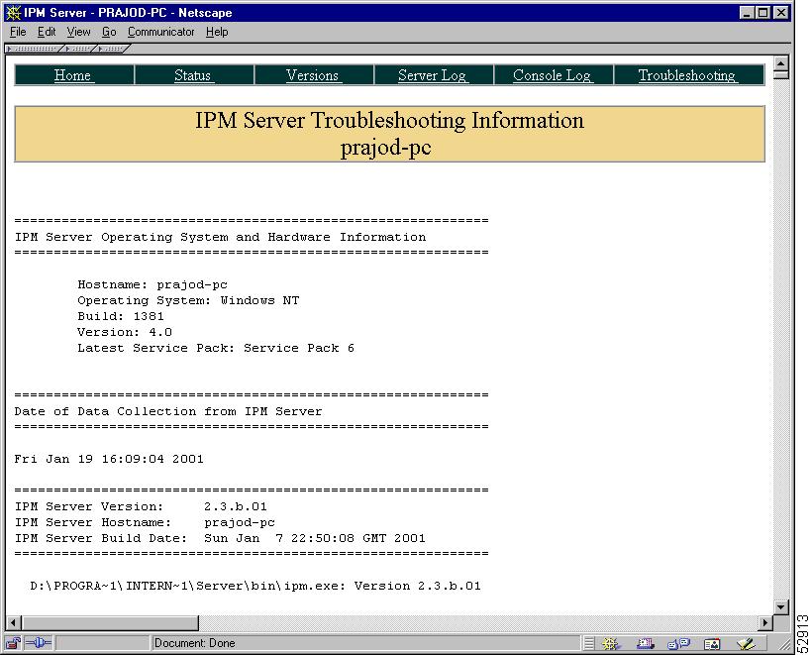
Task: Open the File menu
Action: coord(17,31)
